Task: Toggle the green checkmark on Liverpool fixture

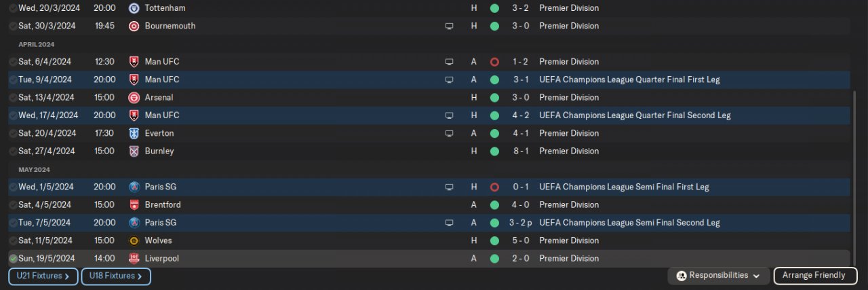Action: [x=13, y=258]
